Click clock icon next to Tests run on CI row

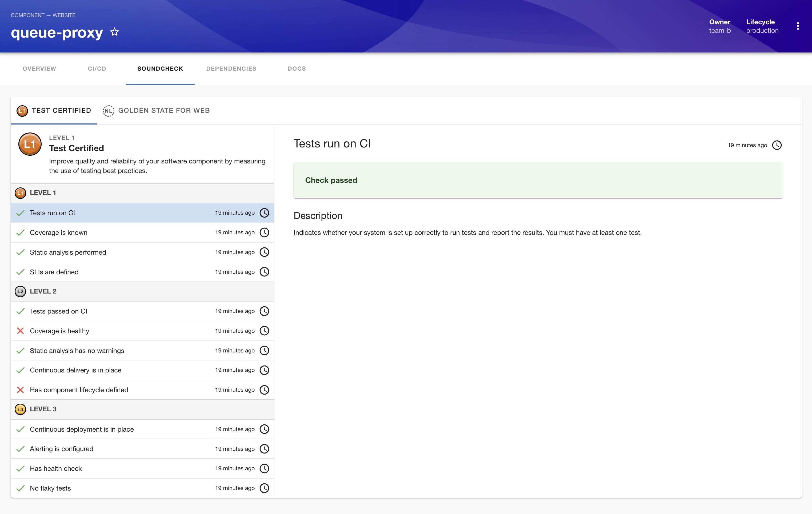264,213
